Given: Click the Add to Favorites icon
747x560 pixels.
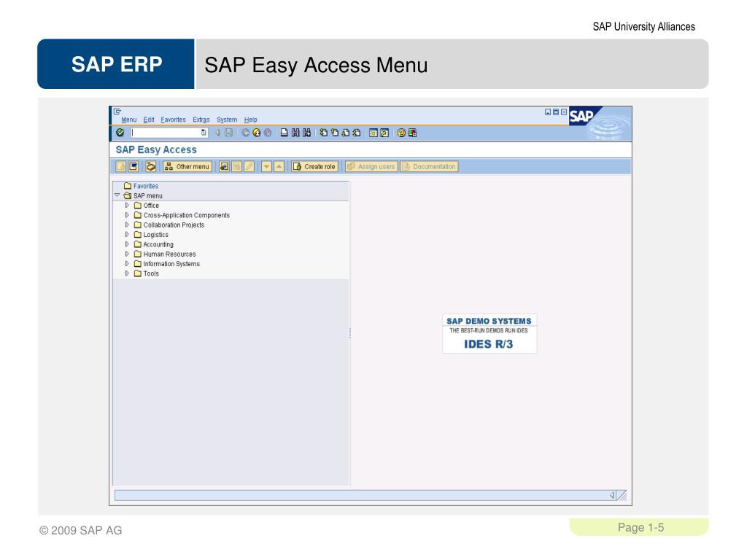Looking at the screenshot, I should (224, 167).
